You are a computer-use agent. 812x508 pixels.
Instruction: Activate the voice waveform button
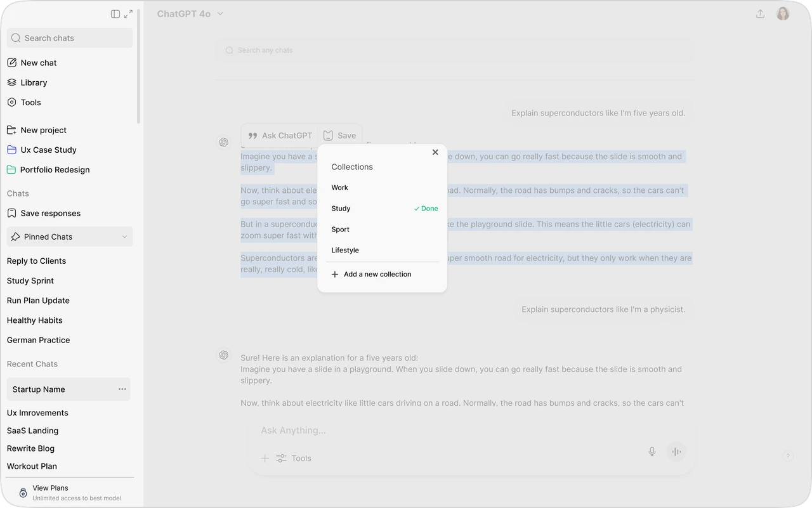click(x=676, y=451)
